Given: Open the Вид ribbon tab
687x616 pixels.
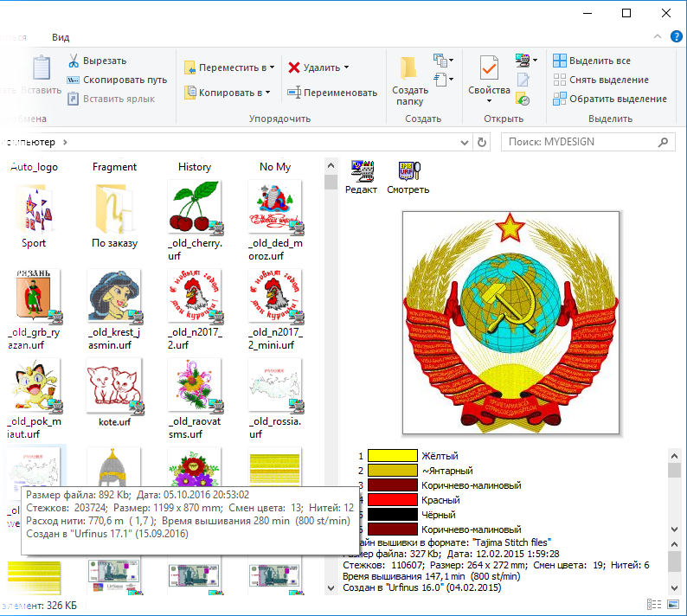Looking at the screenshot, I should [61, 37].
